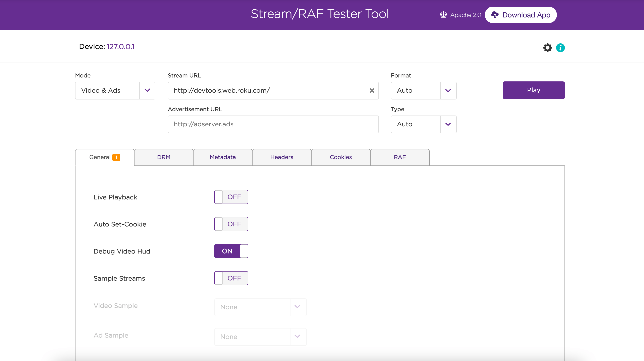Click the Format dropdown arrow

(x=448, y=90)
